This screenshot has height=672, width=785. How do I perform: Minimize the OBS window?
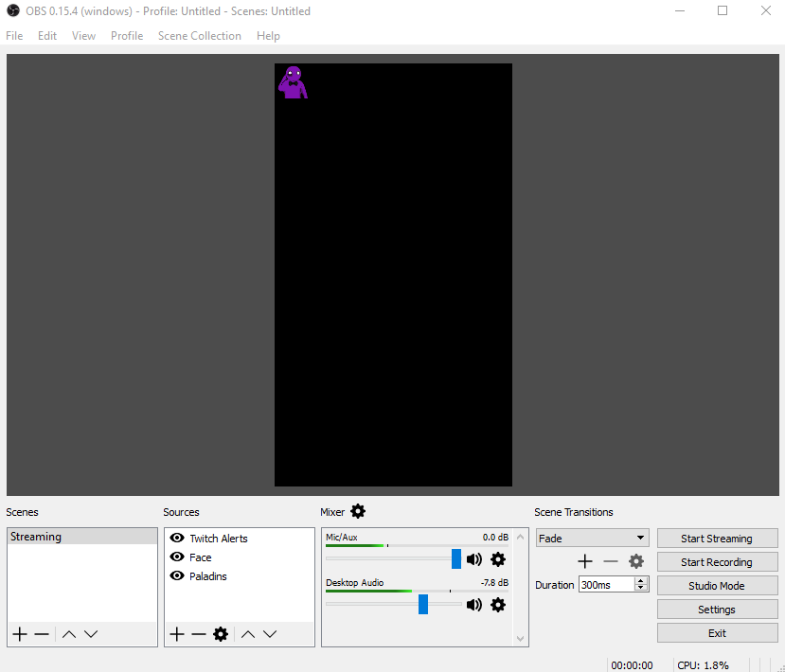click(679, 10)
